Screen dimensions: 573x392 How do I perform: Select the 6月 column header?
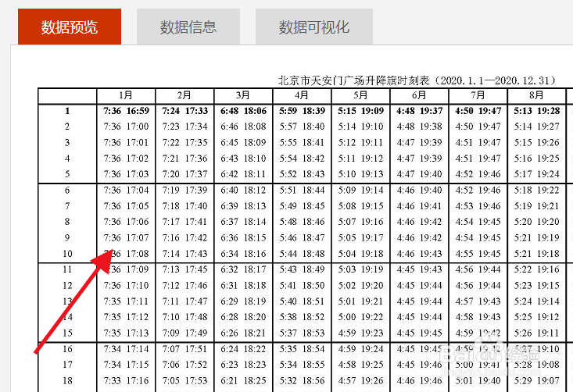tap(419, 95)
